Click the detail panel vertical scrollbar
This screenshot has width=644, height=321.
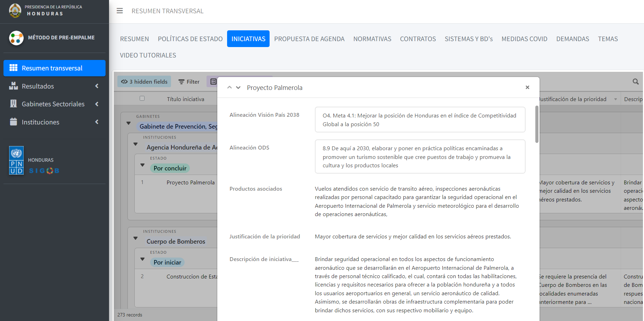point(537,124)
